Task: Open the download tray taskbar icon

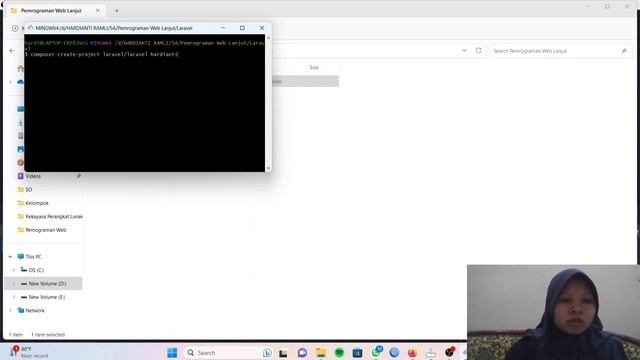Action: coord(431,353)
